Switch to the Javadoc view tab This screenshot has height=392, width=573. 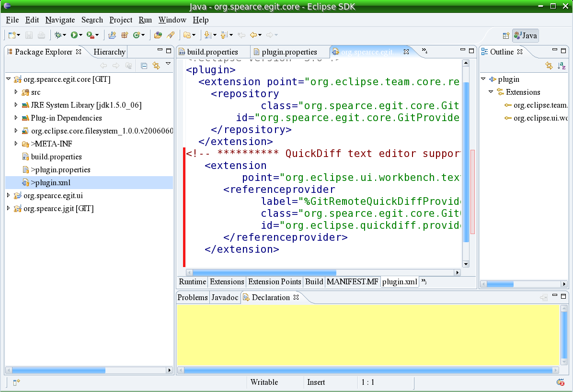click(225, 297)
